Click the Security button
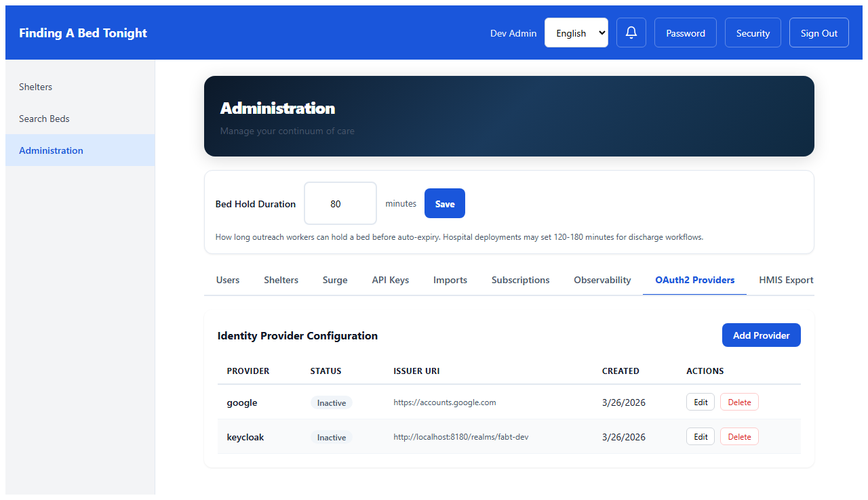The width and height of the screenshot is (868, 500). (x=753, y=32)
